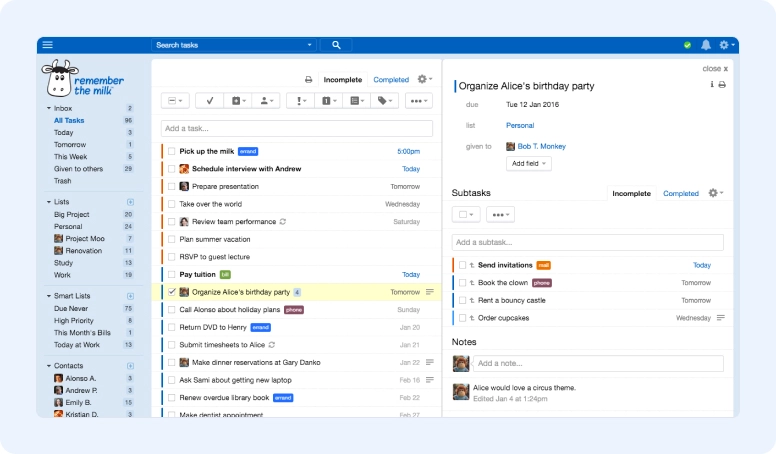Viewport: 776px width, 454px height.
Task: Click the print icon in task details
Action: coord(722,85)
